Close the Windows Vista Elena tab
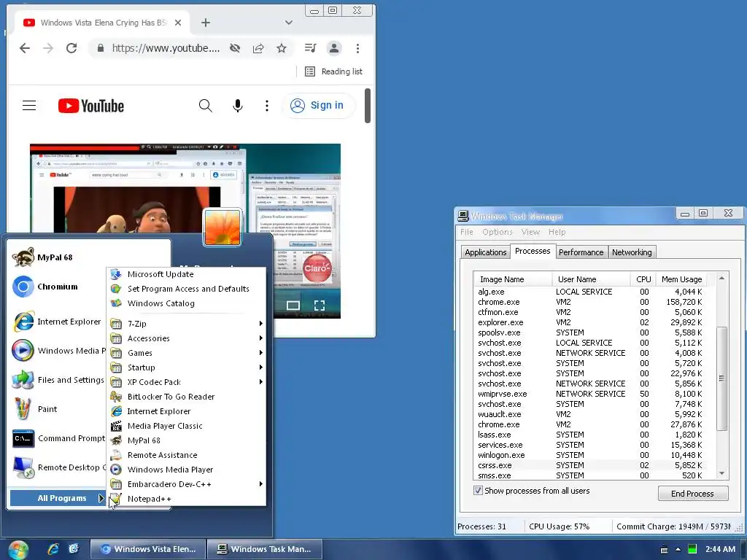 pyautogui.click(x=178, y=23)
